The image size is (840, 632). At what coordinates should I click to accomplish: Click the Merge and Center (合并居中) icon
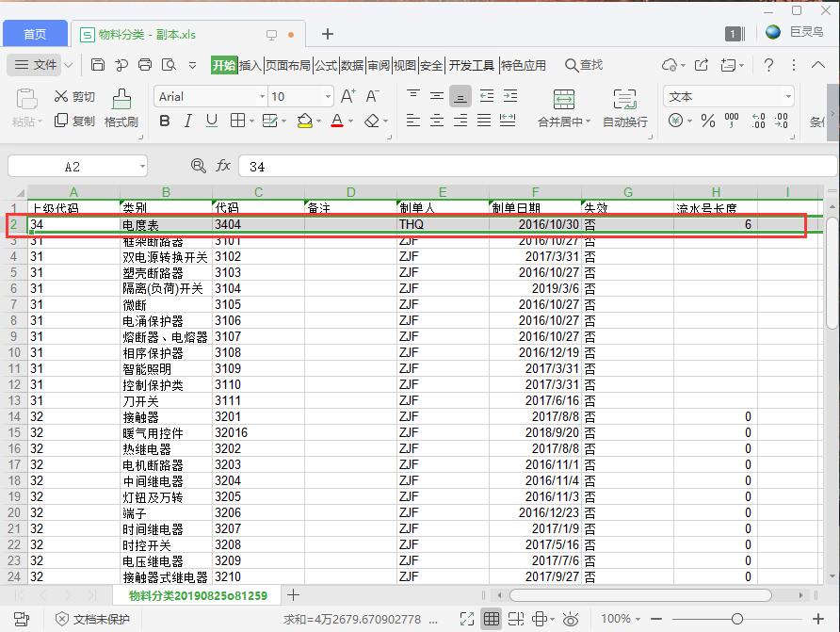[563, 99]
